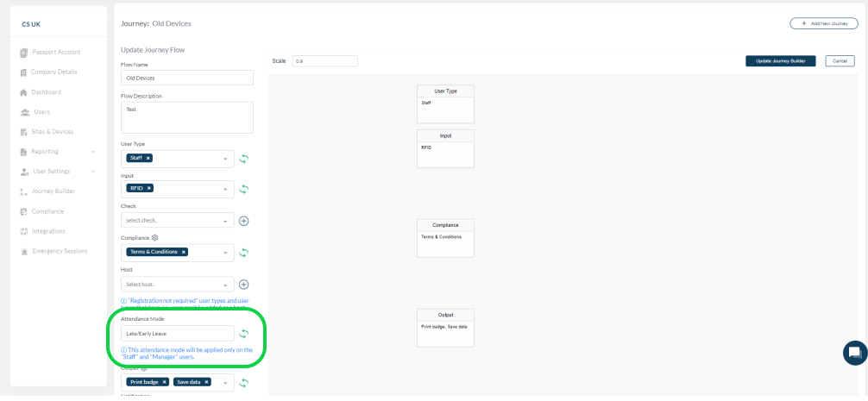Click the plus icon next to Check
The image size is (868, 401).
[x=243, y=221]
